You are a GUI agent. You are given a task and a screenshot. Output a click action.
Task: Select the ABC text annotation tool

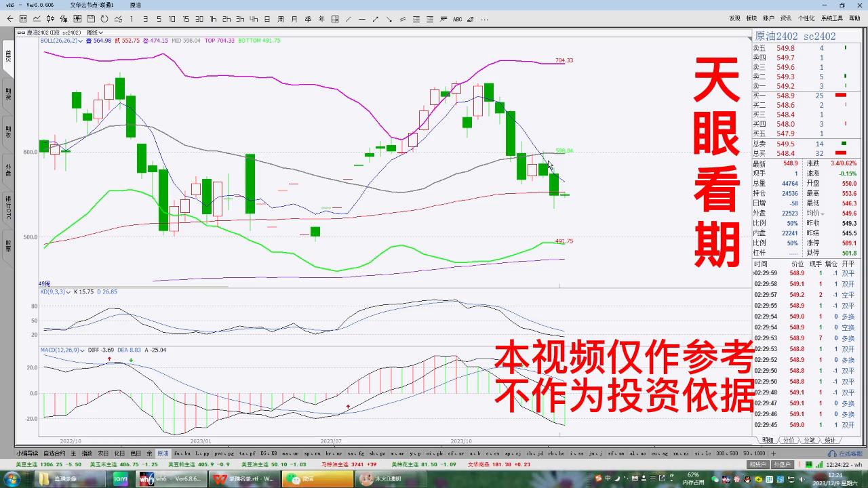click(x=457, y=19)
